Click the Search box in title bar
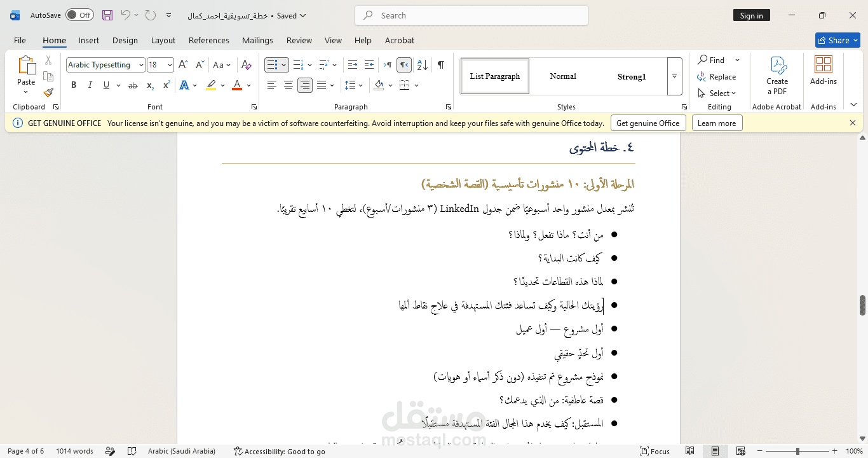Viewport: 868px width, 458px height. point(471,15)
